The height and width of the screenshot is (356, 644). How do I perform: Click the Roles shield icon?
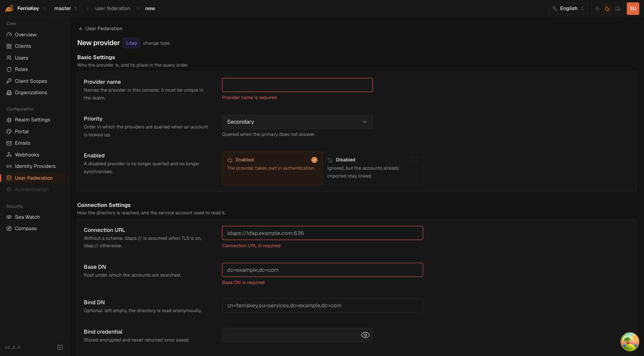(x=9, y=69)
